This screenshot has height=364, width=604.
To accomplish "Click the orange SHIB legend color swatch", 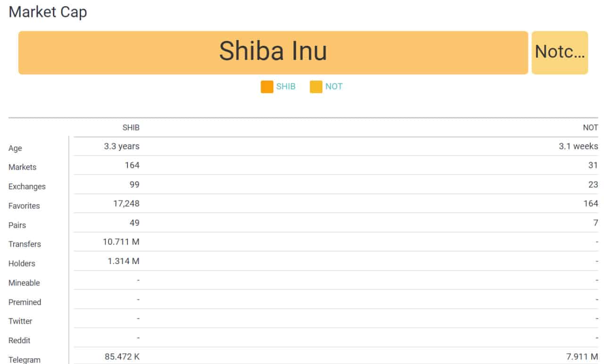I will tap(267, 87).
